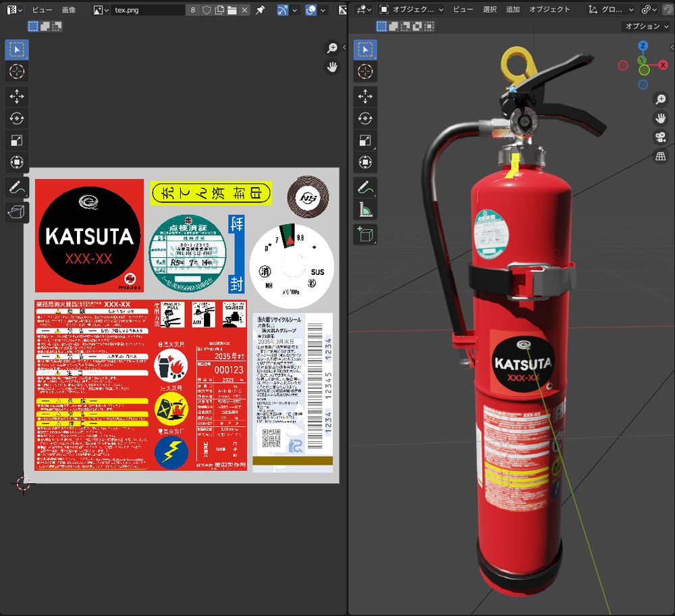
Task: Activate the 3D Cursor tool in viewport
Action: (x=365, y=72)
